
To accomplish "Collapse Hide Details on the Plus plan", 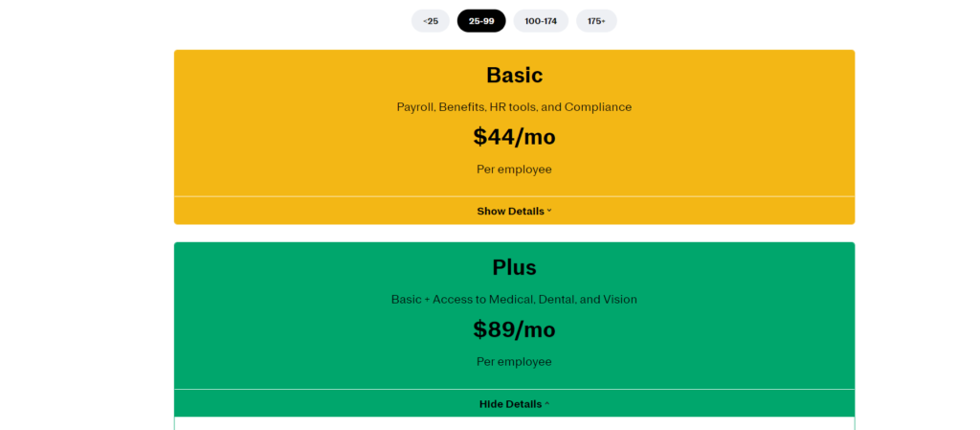I will pyautogui.click(x=510, y=404).
